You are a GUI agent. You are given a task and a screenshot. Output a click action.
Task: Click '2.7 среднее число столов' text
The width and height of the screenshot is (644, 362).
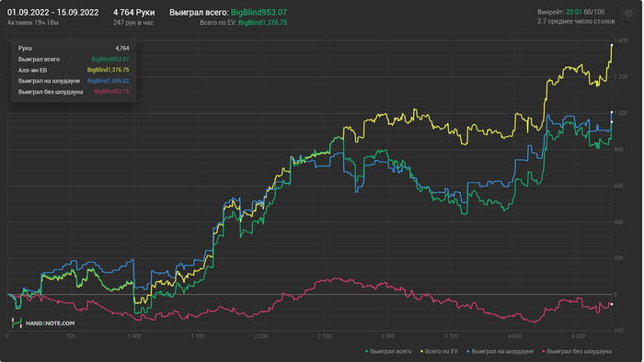[576, 21]
